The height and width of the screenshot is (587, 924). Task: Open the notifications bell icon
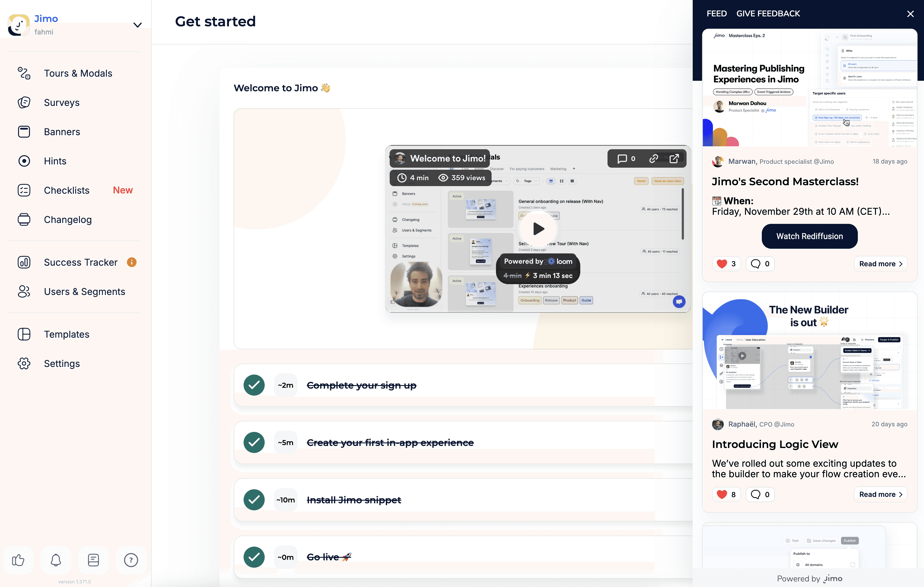pyautogui.click(x=56, y=560)
